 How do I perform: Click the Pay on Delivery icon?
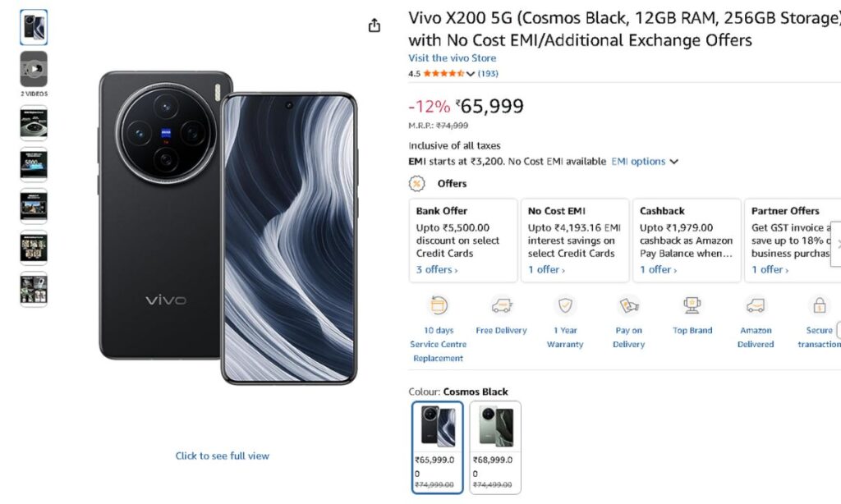pos(629,306)
